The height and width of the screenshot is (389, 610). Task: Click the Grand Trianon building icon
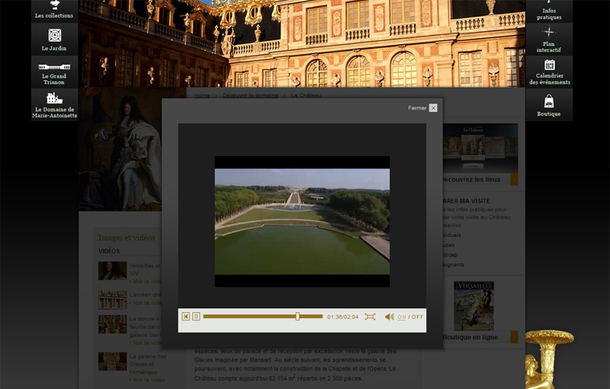pyautogui.click(x=54, y=67)
